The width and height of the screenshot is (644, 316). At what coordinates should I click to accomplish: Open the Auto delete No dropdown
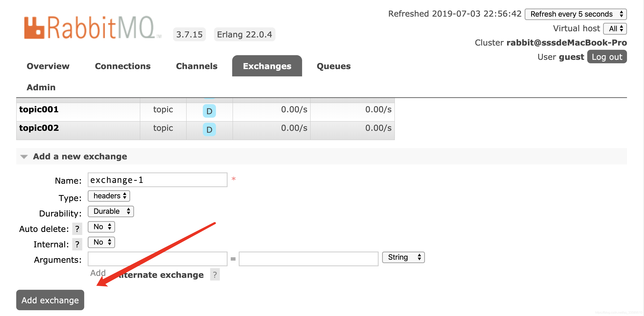(101, 227)
